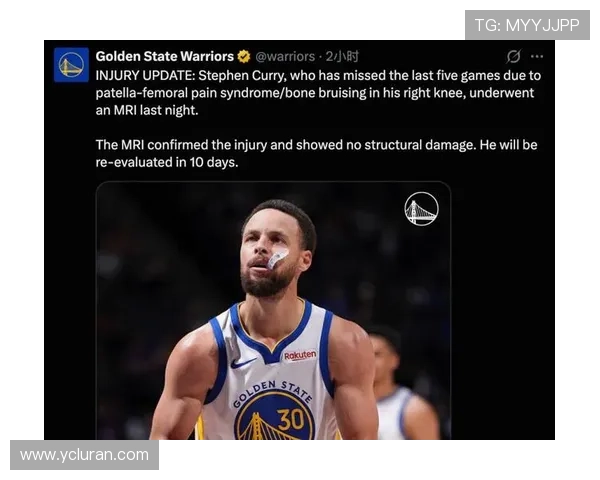Screen dimensions: 600x480
Task: Click the jersey number 30
Action: (x=290, y=420)
